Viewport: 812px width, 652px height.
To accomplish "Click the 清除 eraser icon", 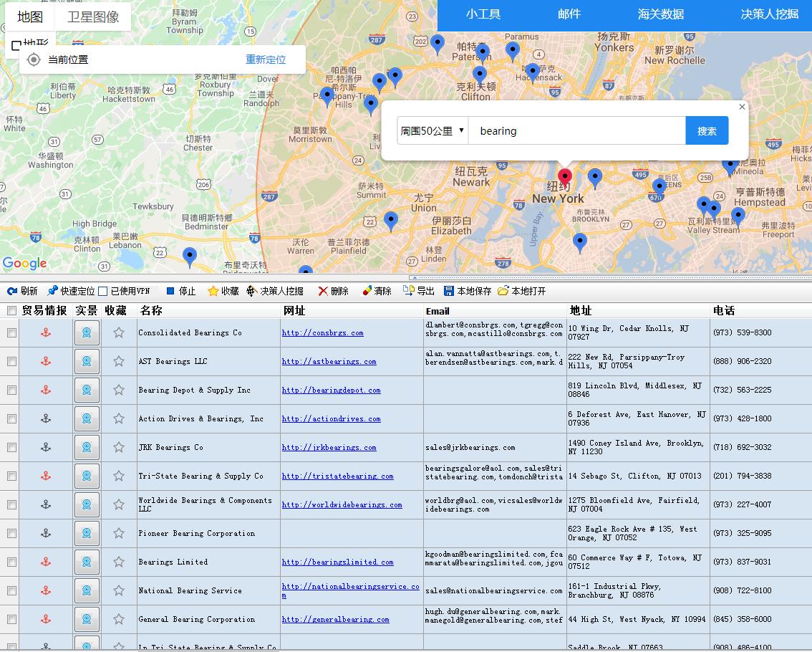I will click(367, 292).
